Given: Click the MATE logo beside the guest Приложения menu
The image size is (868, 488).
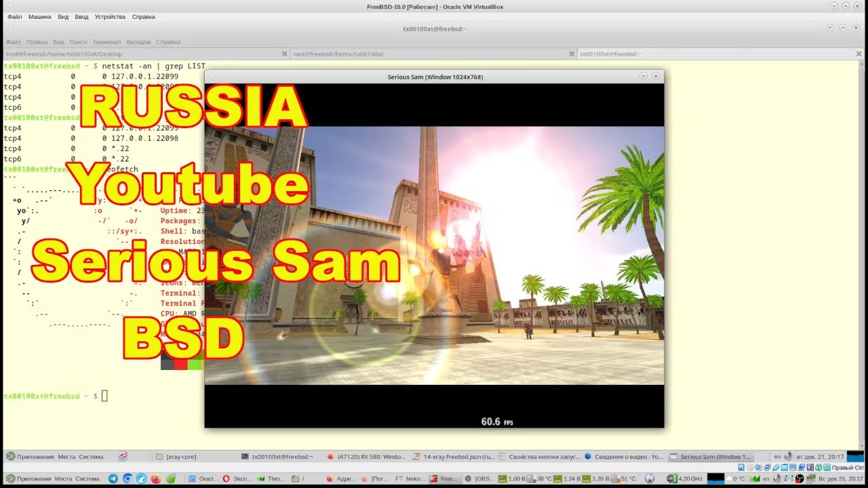Looking at the screenshot, I should pos(10,457).
